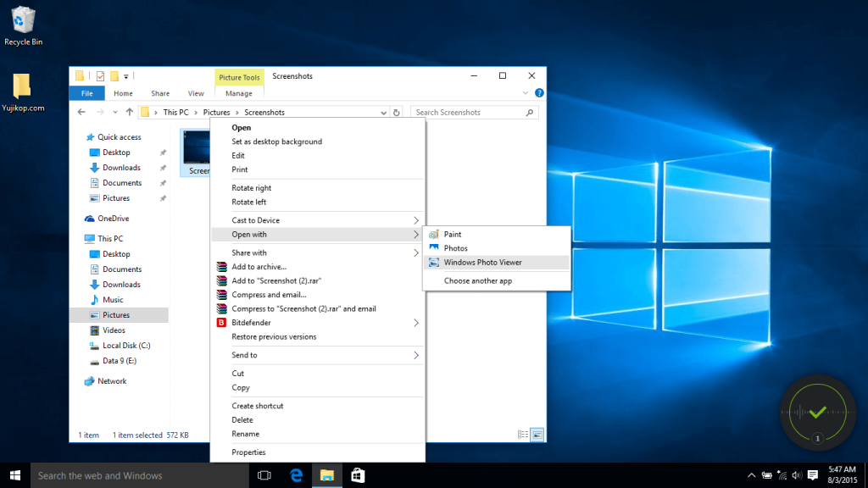Viewport: 868px width, 488px height.
Task: Open the recent locations dropdown
Action: coord(115,113)
